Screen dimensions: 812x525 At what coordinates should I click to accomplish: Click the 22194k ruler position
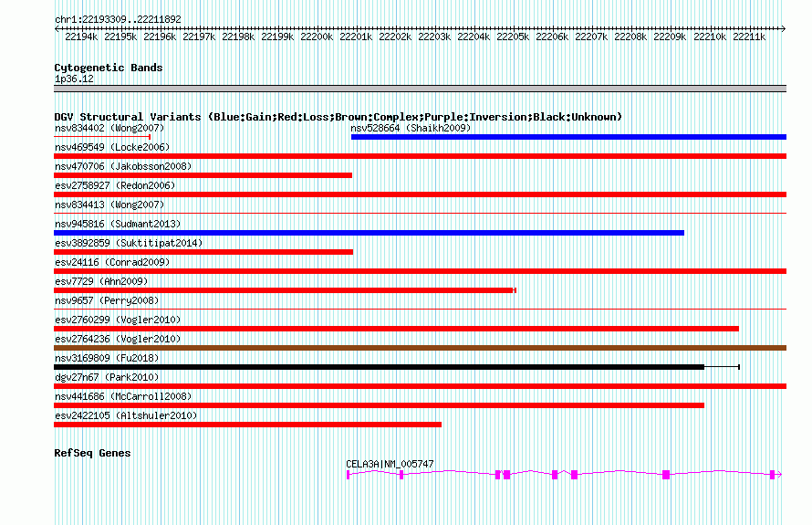coord(81,37)
